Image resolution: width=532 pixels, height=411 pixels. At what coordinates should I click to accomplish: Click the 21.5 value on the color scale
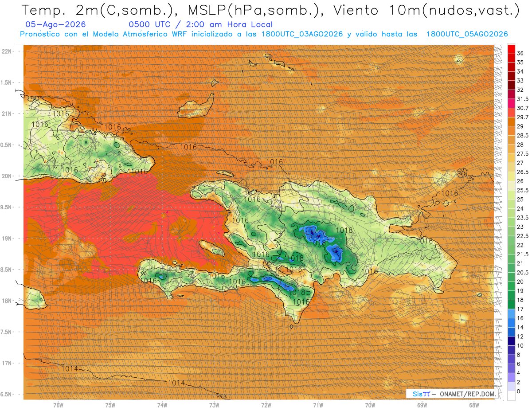523,254
